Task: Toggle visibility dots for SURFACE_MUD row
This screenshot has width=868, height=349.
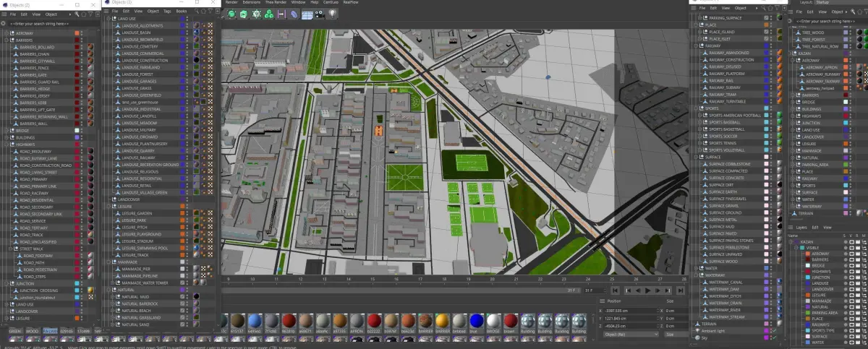Action: click(772, 226)
